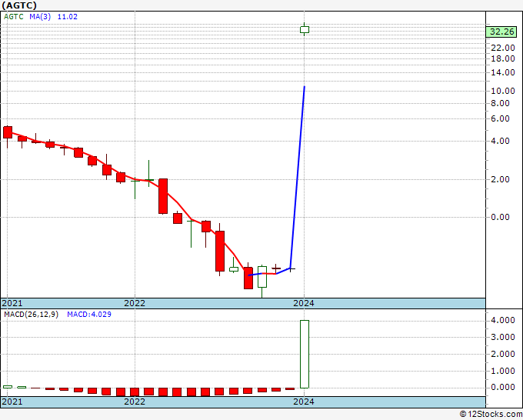The height and width of the screenshot is (420, 523).
Task: Click the green 32.26 current price tag
Action: [501, 32]
